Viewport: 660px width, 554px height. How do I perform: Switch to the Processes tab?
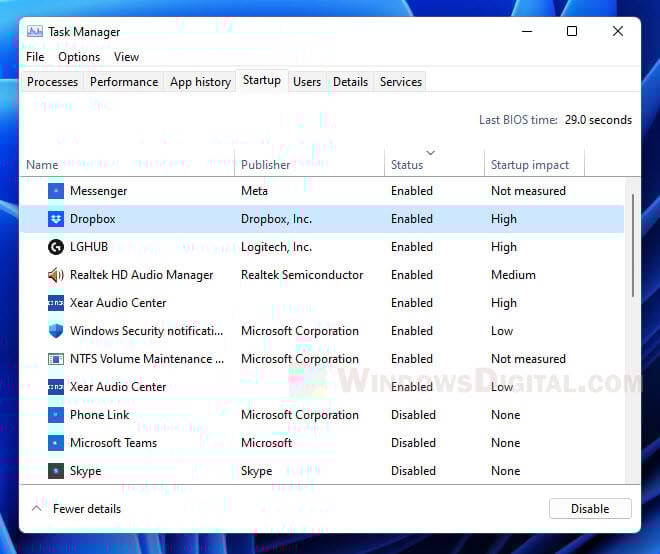[x=53, y=82]
